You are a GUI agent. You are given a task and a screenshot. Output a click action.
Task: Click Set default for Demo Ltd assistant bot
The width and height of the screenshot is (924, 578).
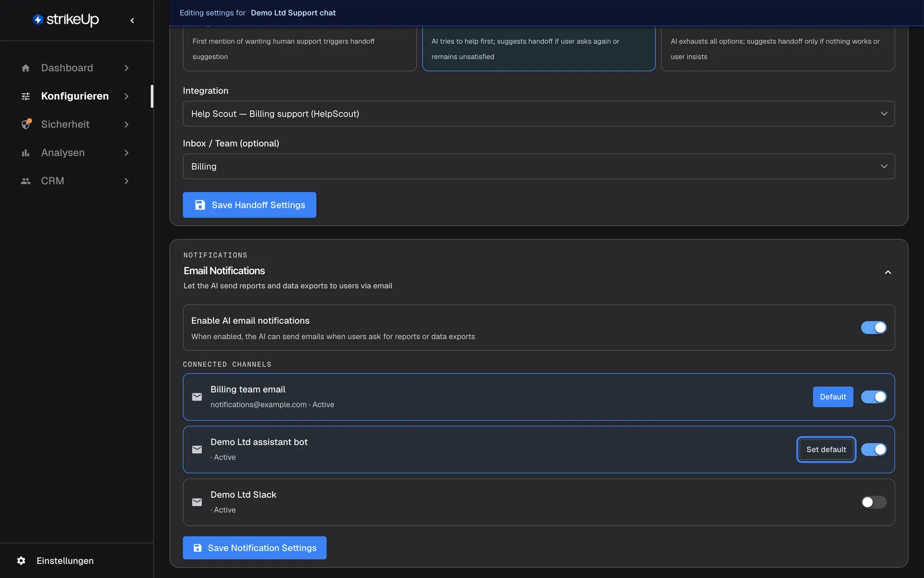pyautogui.click(x=826, y=450)
